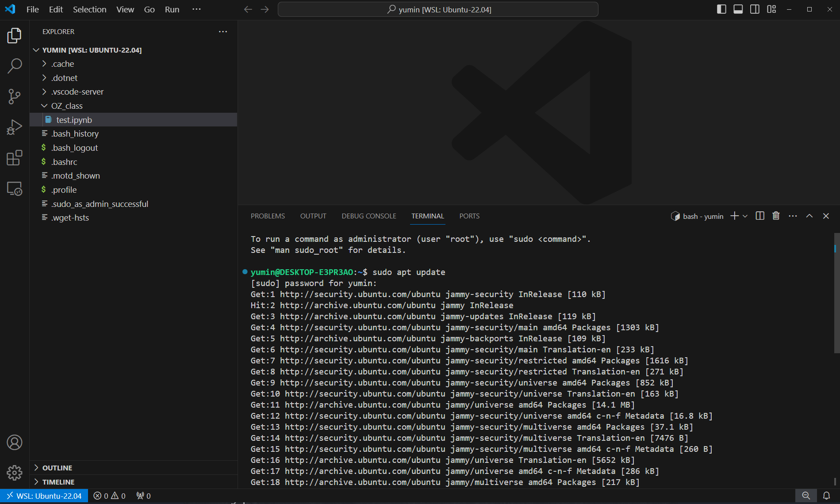Open the Search view in activity bar

point(14,66)
